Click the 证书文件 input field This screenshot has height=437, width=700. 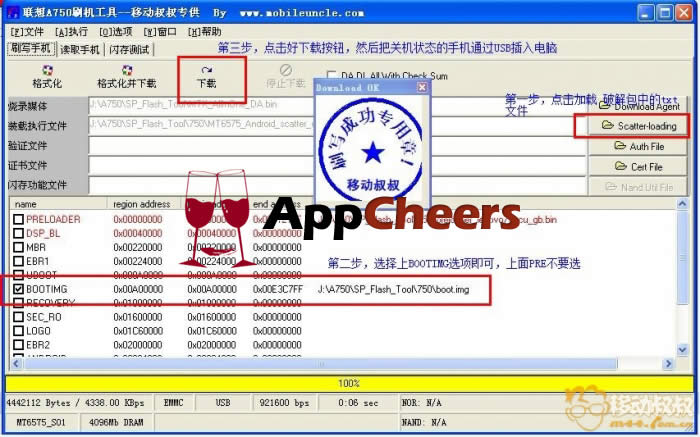(337, 165)
